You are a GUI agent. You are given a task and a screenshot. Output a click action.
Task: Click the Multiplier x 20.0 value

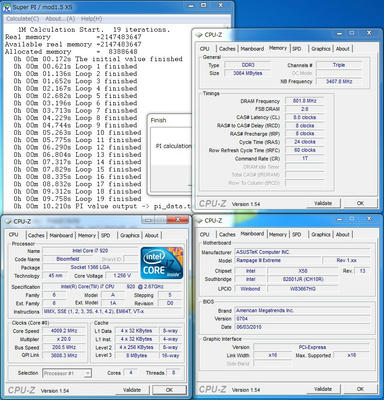[64, 339]
